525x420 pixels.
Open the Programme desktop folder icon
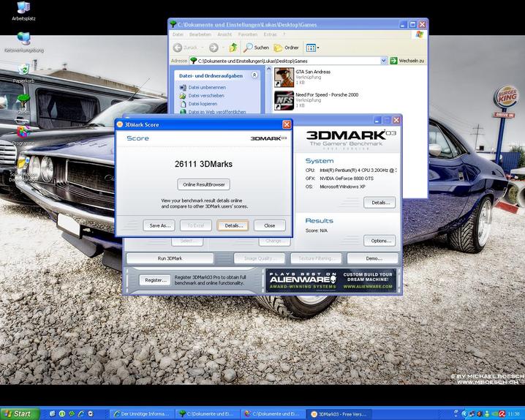(x=23, y=133)
